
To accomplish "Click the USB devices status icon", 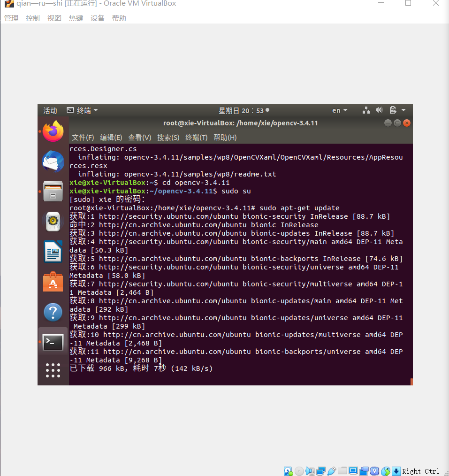I will 332,471.
